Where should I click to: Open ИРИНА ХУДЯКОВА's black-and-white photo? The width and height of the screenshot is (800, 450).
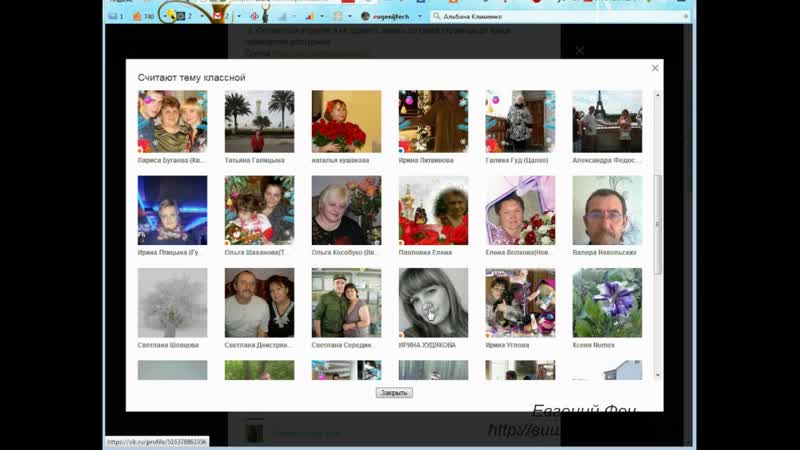pos(433,303)
